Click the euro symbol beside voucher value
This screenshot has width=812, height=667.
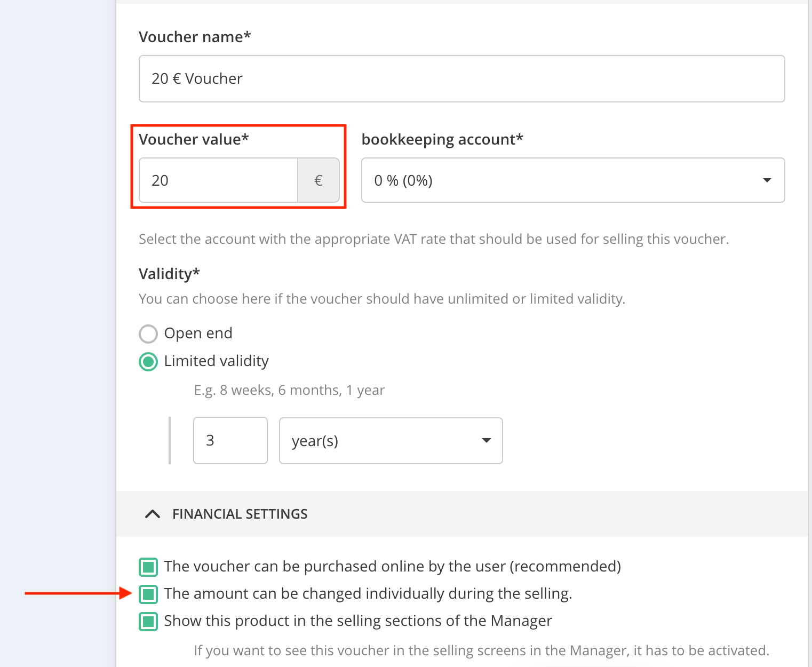click(x=319, y=180)
